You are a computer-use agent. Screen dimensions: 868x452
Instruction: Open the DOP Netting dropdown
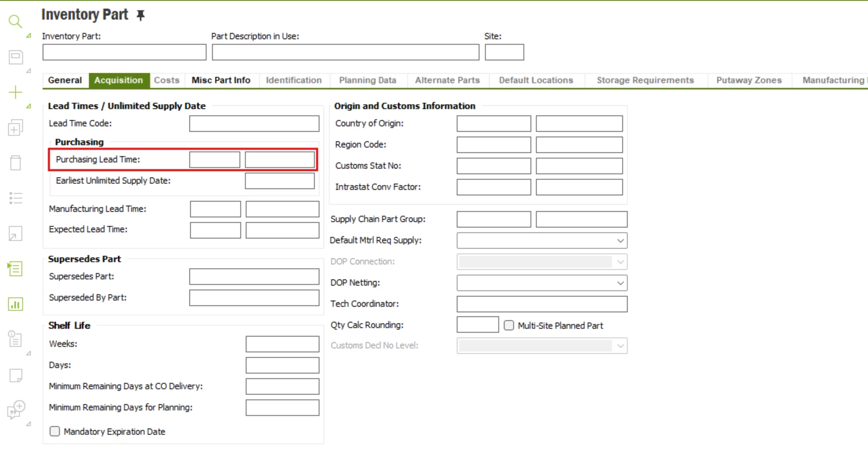pyautogui.click(x=542, y=283)
